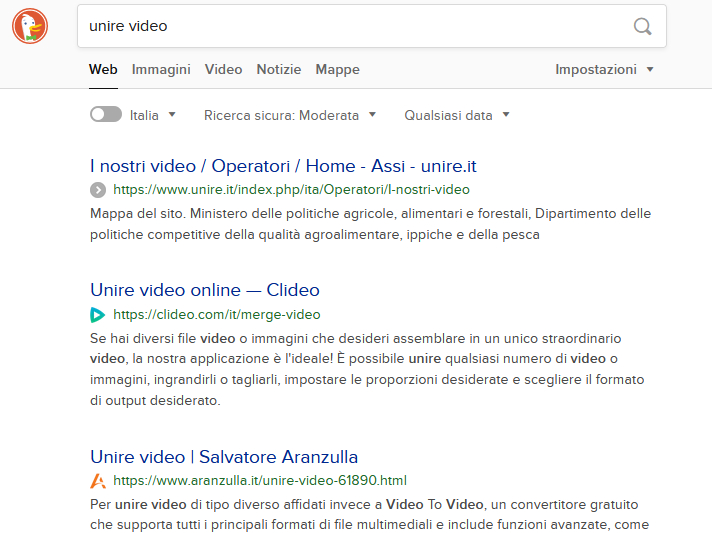The height and width of the screenshot is (533, 712).
Task: Toggle the Italia region switch
Action: (106, 114)
